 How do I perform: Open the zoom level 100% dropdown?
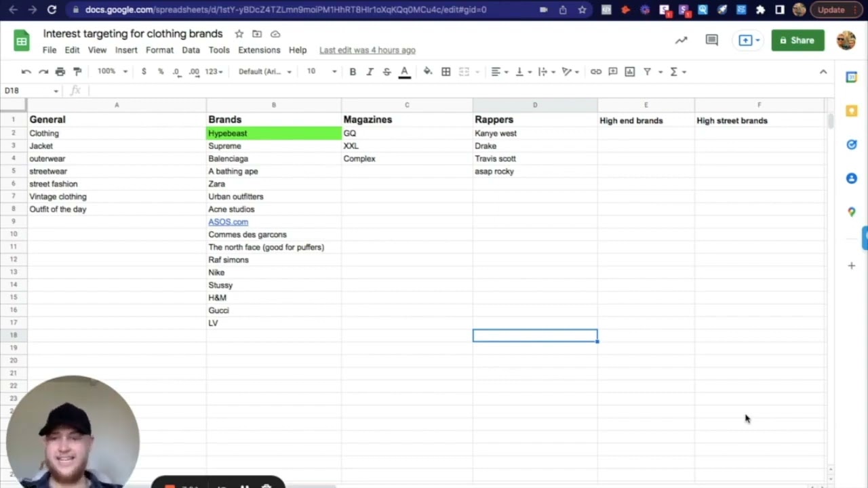click(x=113, y=72)
